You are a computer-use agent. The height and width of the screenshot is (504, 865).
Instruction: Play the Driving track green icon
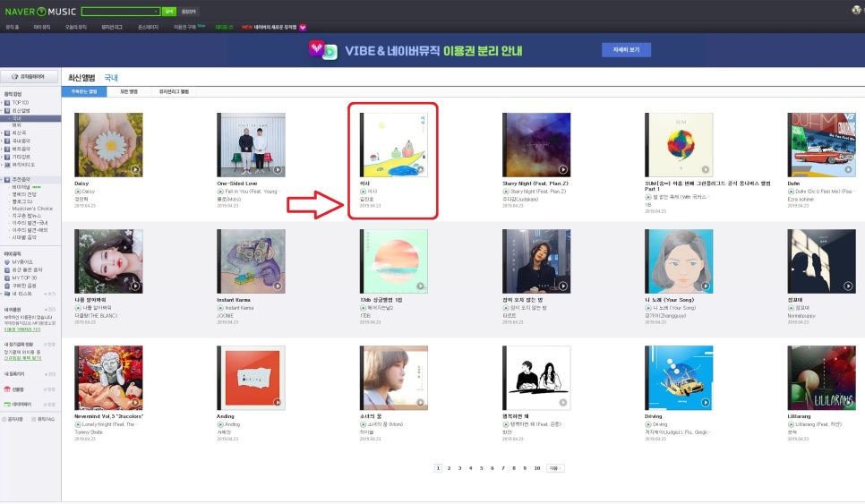point(648,424)
